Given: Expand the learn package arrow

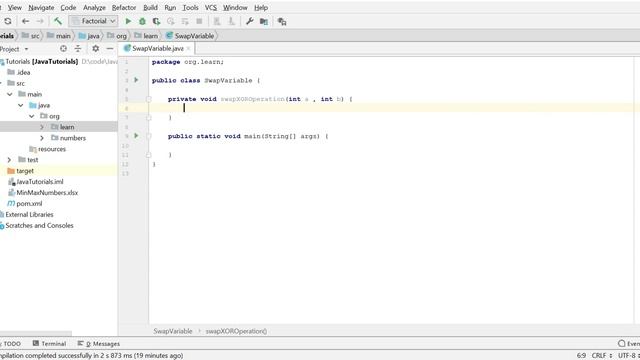Looking at the screenshot, I should (x=42, y=127).
